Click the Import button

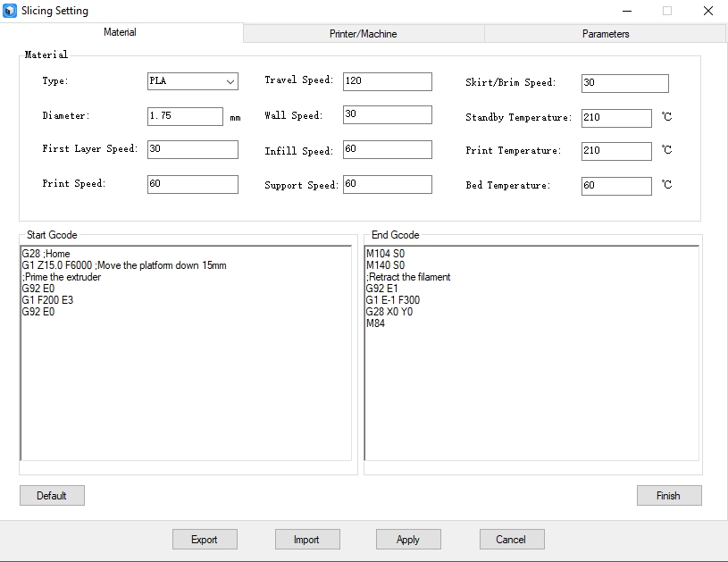tap(307, 540)
